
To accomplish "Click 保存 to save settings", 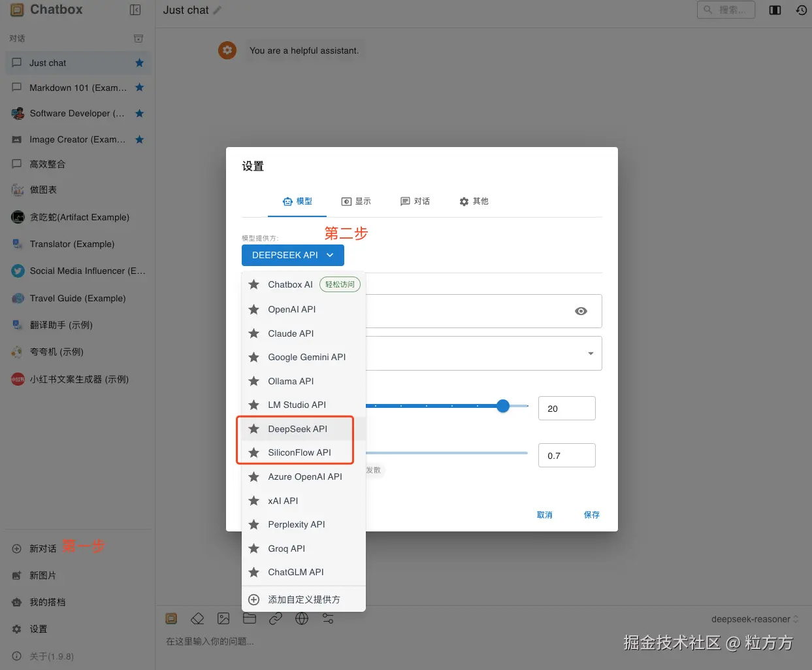I will 592,515.
